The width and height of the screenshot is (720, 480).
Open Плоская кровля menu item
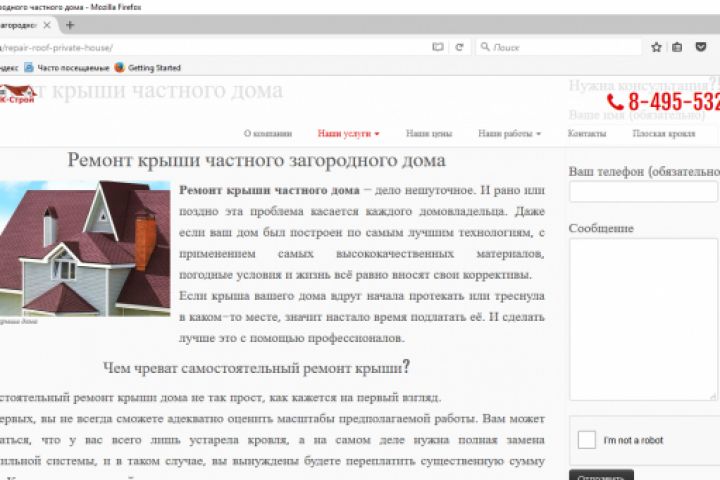pos(664,134)
